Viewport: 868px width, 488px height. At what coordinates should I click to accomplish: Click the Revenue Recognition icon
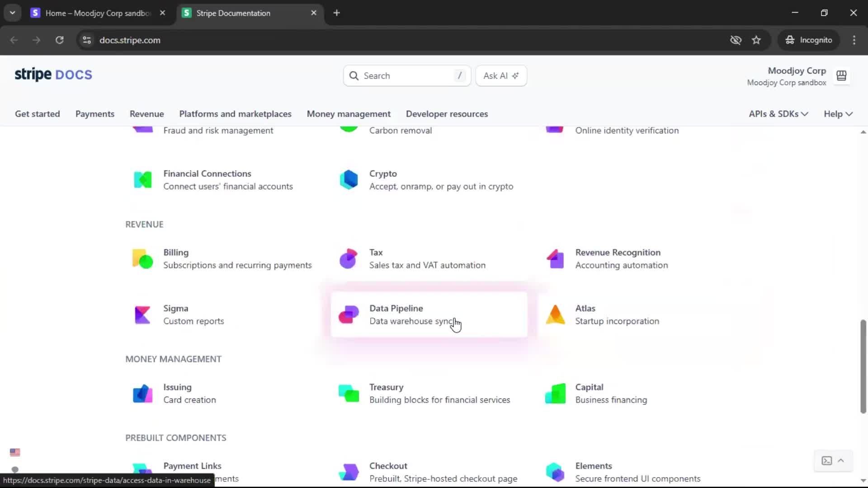coord(555,259)
